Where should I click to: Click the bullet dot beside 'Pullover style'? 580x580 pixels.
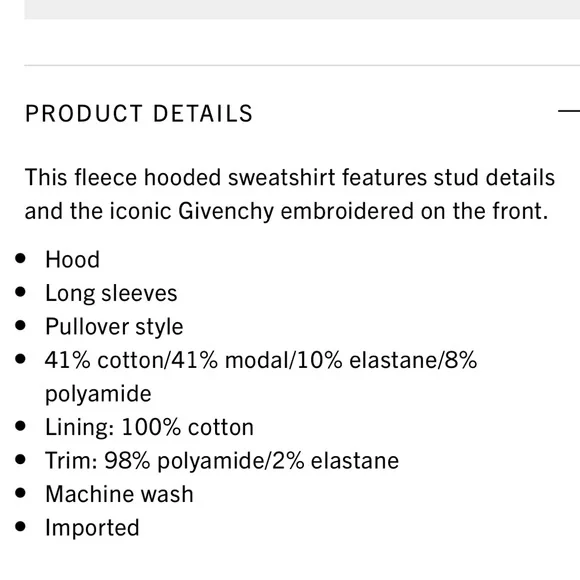click(21, 326)
